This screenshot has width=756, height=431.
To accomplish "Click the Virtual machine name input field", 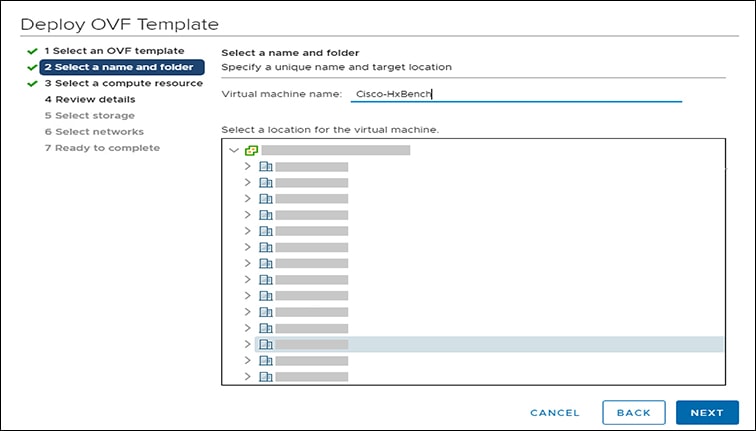I will click(515, 94).
